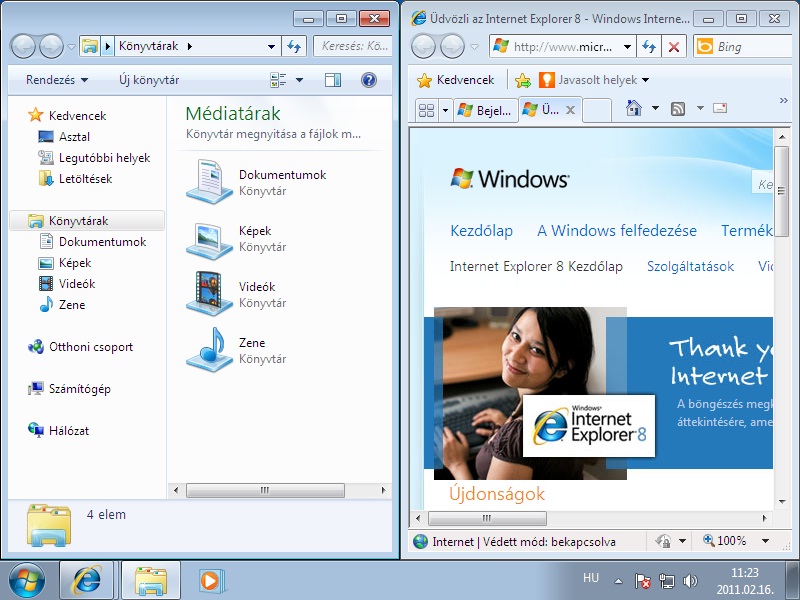Open Kedvencek favorites button in IE

click(455, 80)
